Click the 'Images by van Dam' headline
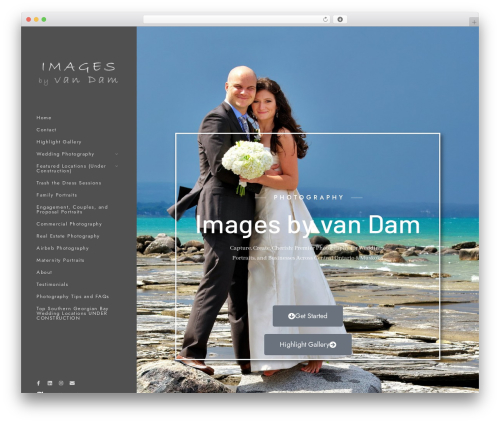Viewport: 500px width, 423px height. 307,225
